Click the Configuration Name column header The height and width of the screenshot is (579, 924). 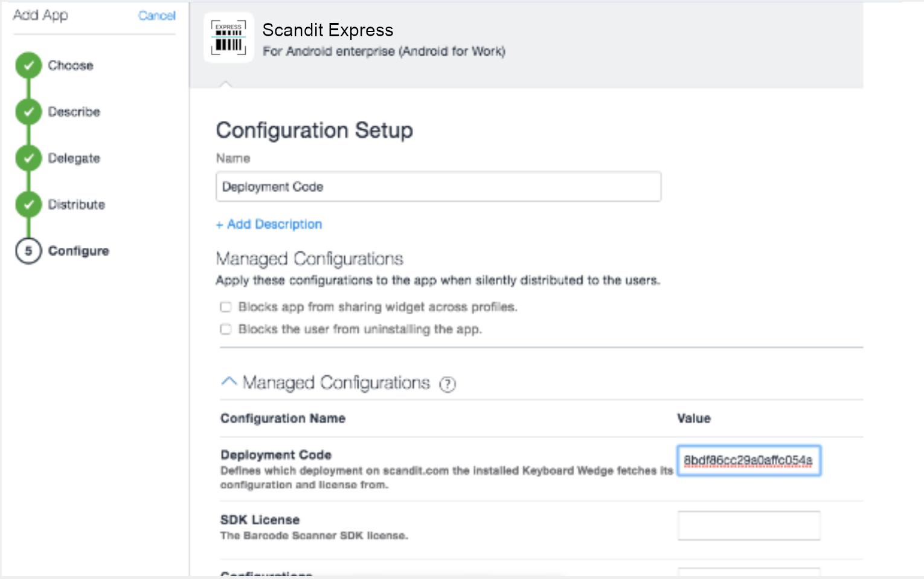[283, 418]
